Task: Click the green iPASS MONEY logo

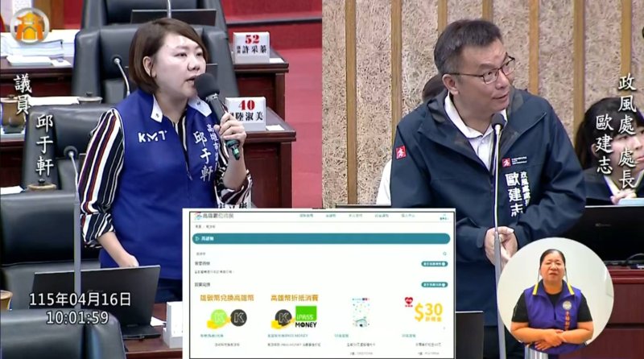Action: click(x=305, y=315)
